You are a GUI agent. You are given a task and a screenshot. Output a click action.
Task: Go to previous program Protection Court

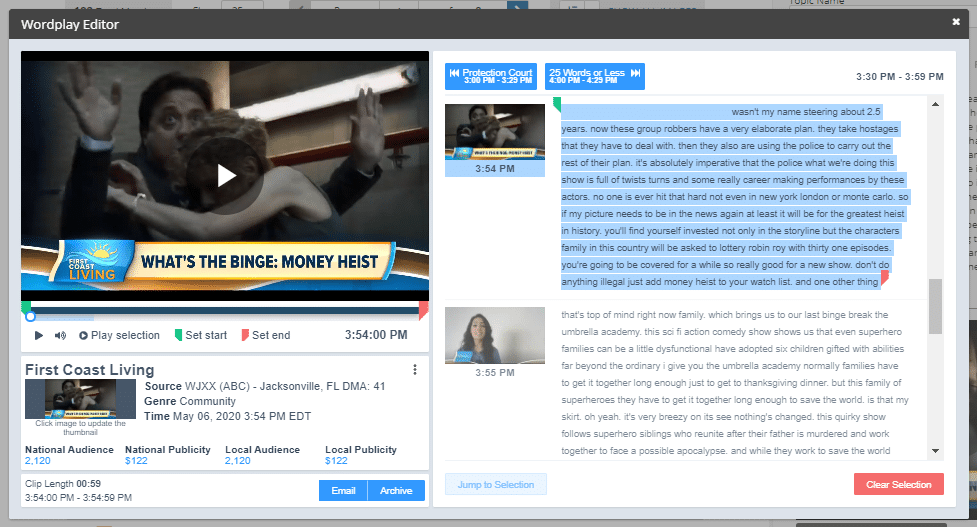click(x=491, y=76)
